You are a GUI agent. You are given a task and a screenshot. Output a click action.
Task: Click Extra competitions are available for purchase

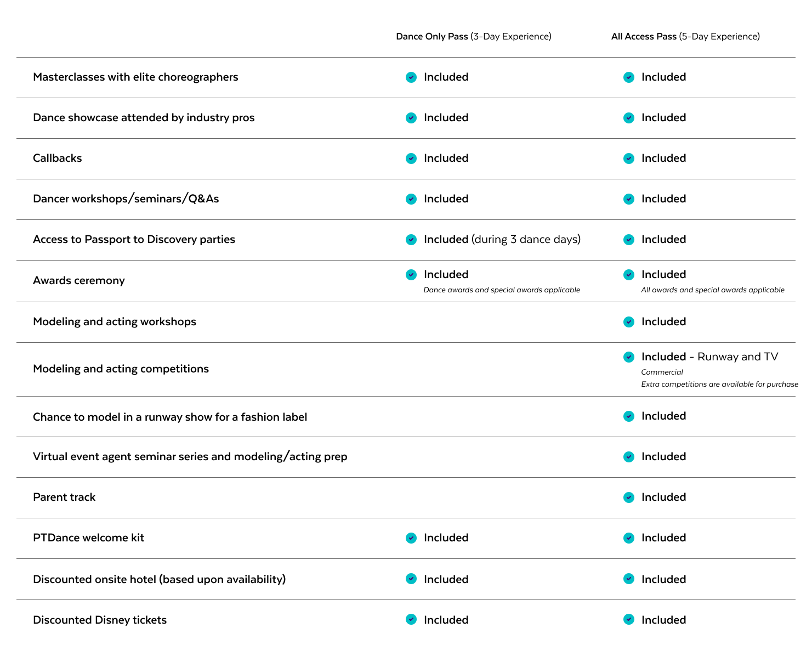(719, 384)
